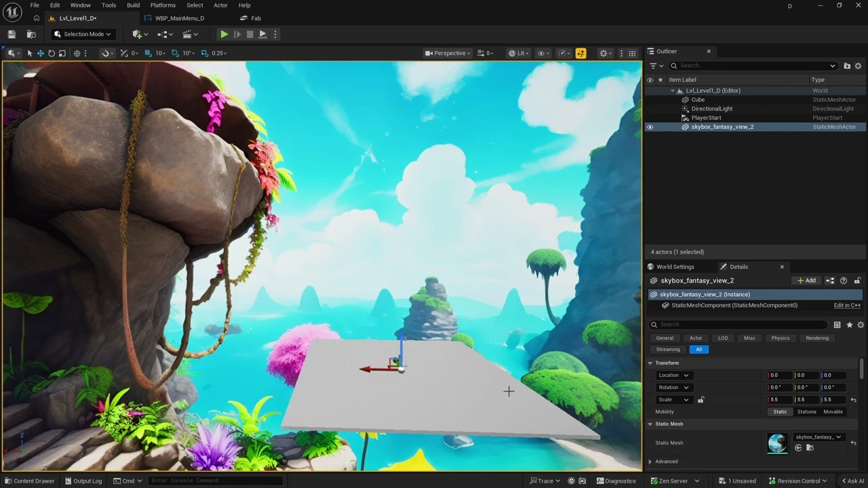
Task: Select the DirectionalLight row in Outliner
Action: coord(755,108)
